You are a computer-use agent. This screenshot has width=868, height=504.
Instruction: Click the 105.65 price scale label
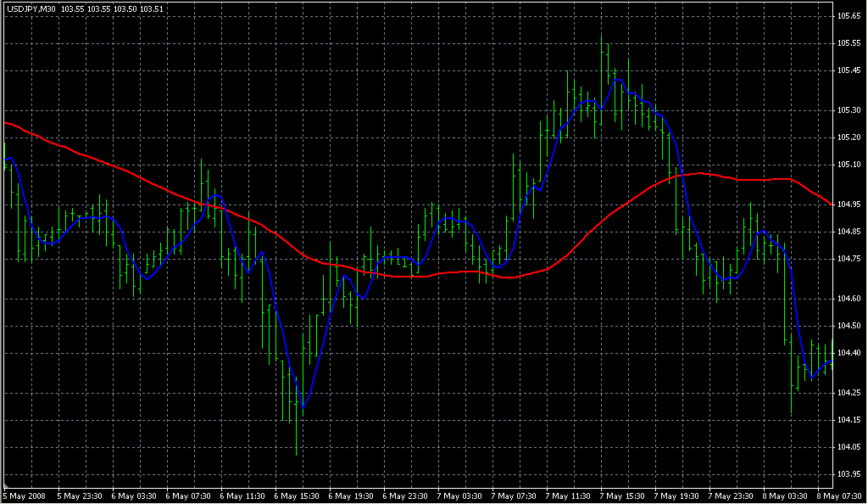849,16
